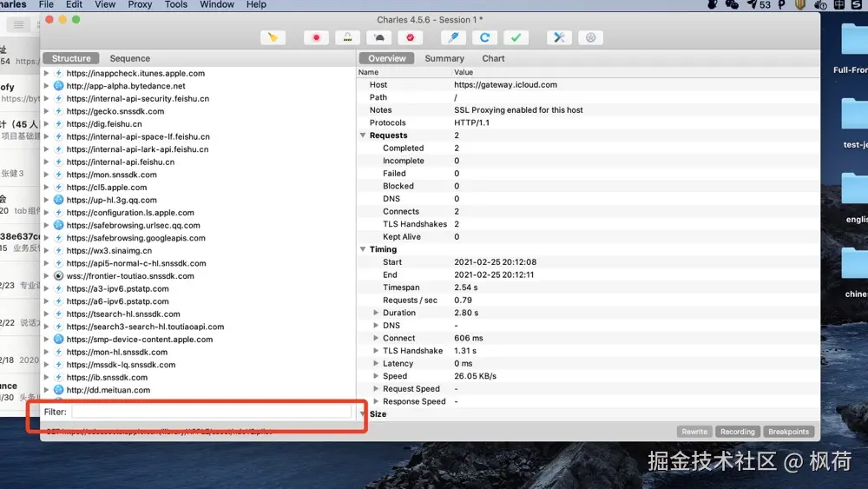Click the WeChat icon in menu bar
Screen dimensions: 868x489
[x=732, y=4]
